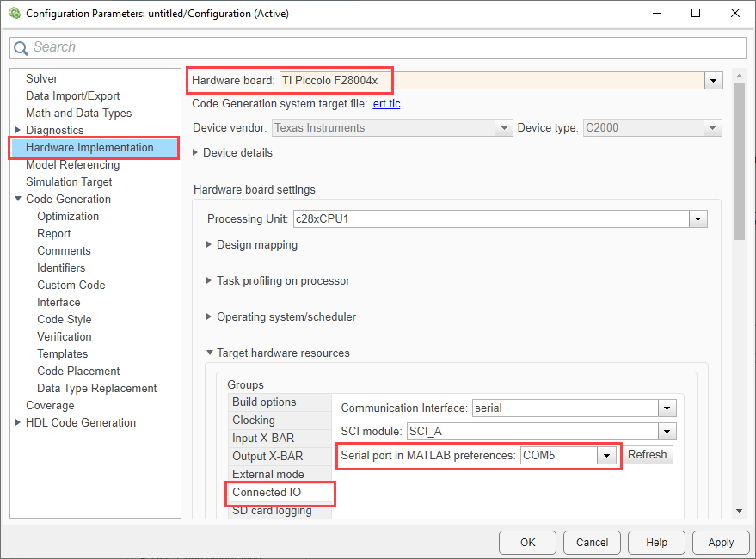The height and width of the screenshot is (559, 756).
Task: Open the ert.tlc target file link
Action: (386, 104)
